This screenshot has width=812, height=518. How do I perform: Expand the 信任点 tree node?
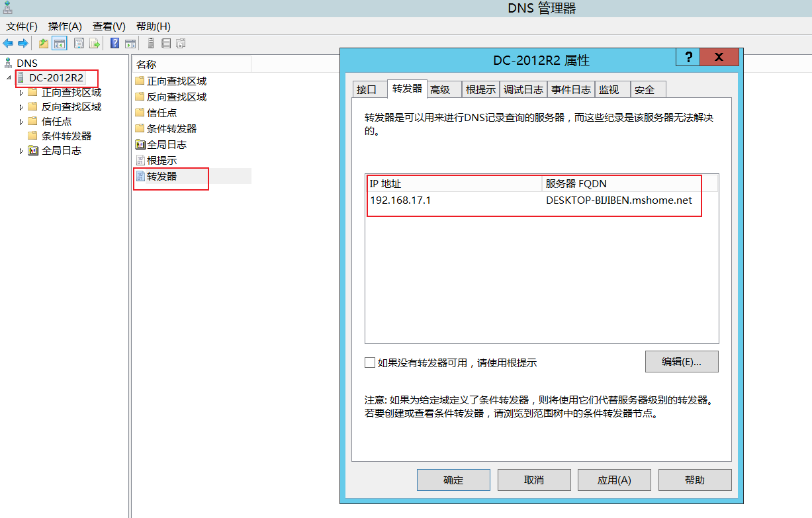(21, 122)
